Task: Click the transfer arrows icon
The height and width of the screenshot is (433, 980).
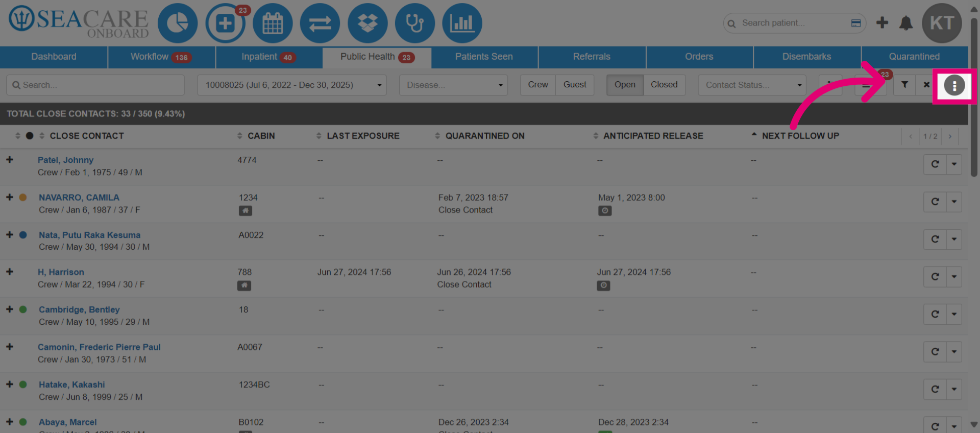Action: coord(320,23)
